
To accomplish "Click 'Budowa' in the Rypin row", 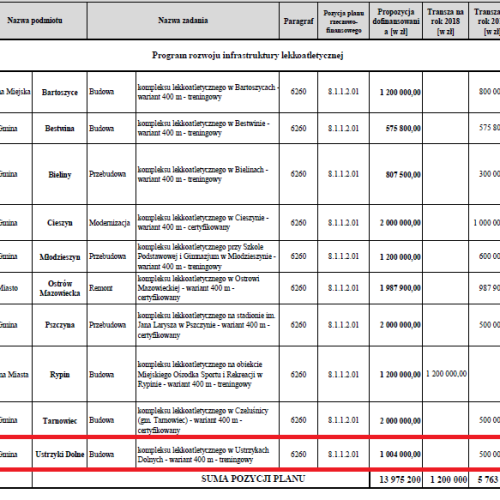I will (101, 374).
